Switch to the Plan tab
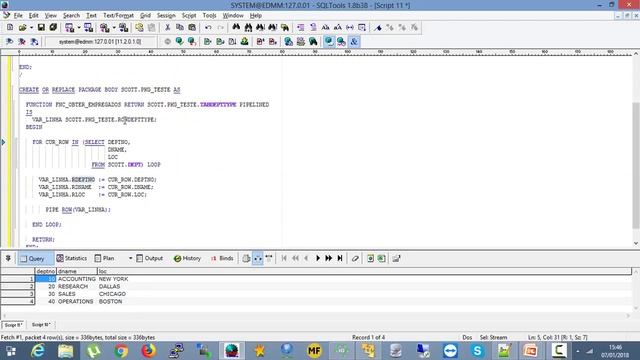Viewport: 640px width, 360px height. pyautogui.click(x=105, y=258)
